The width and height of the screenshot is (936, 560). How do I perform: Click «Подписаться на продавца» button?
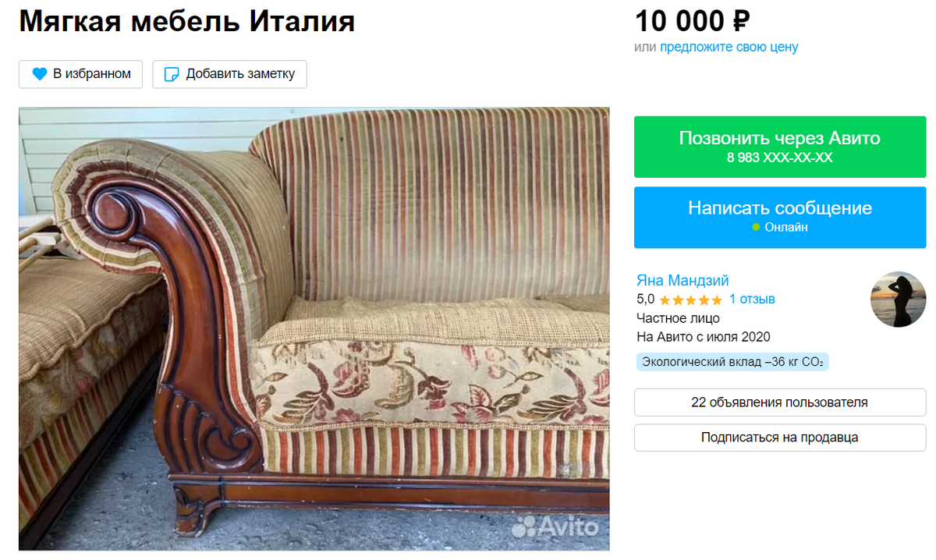tap(780, 438)
